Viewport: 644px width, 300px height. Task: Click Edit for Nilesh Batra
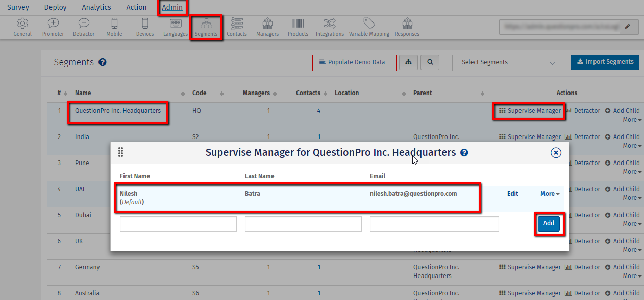tap(512, 193)
